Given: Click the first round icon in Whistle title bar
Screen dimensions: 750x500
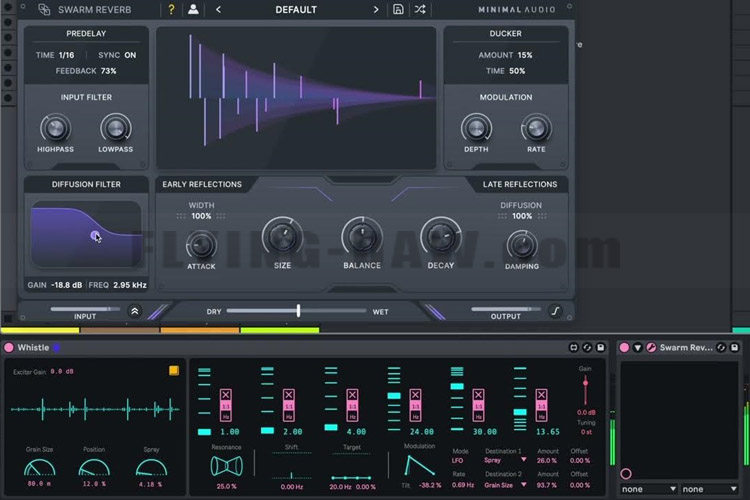Looking at the screenshot, I should [x=574, y=348].
